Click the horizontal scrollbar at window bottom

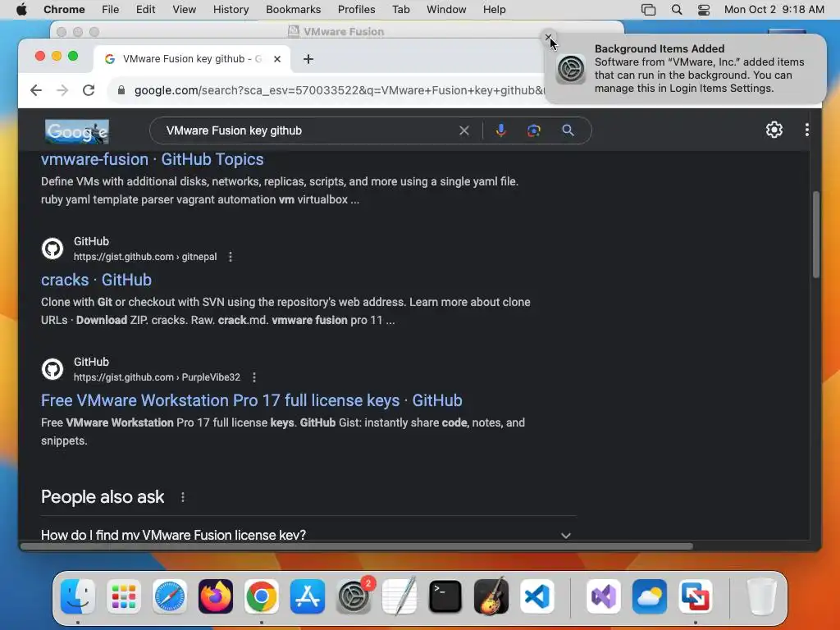click(357, 546)
